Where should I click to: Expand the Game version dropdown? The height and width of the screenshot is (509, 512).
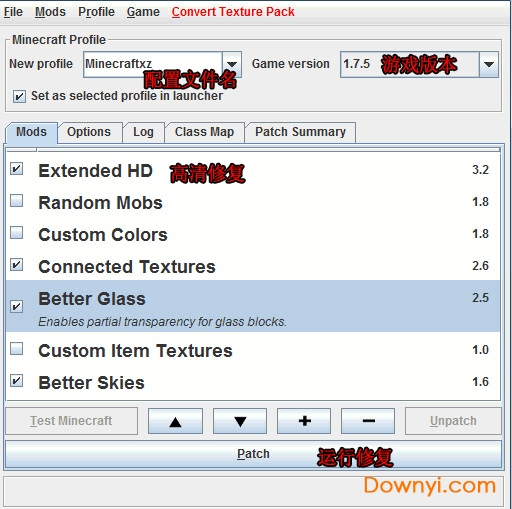click(x=489, y=64)
